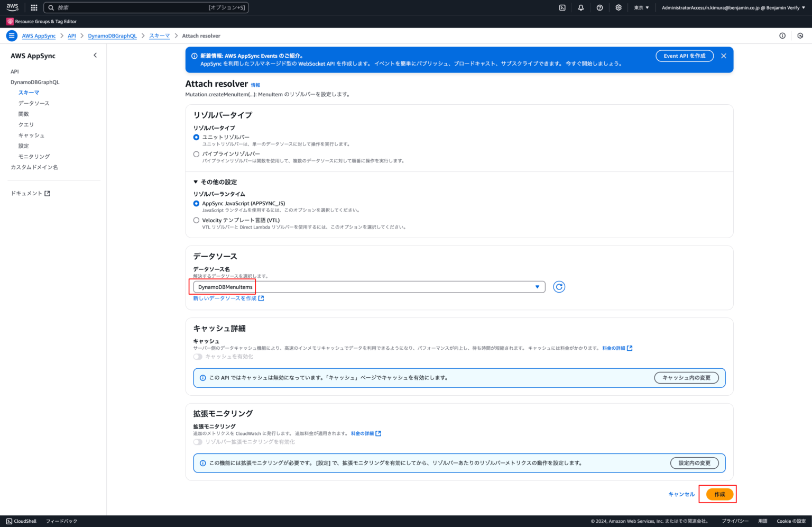Open the AWS services grid menu
Image resolution: width=812 pixels, height=527 pixels.
point(33,7)
